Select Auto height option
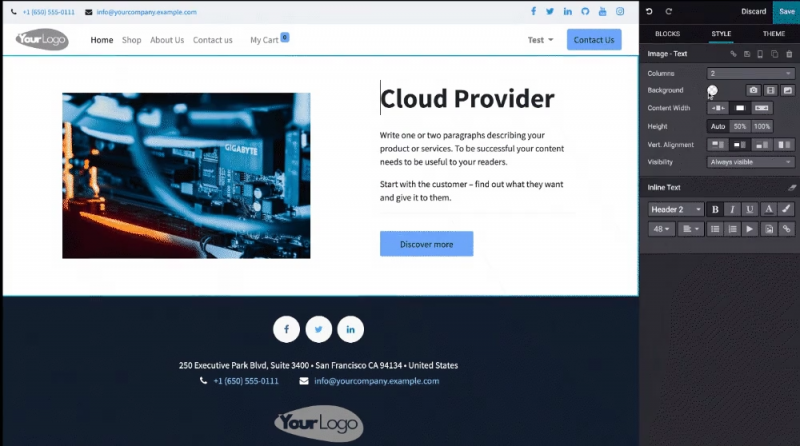 coord(717,126)
